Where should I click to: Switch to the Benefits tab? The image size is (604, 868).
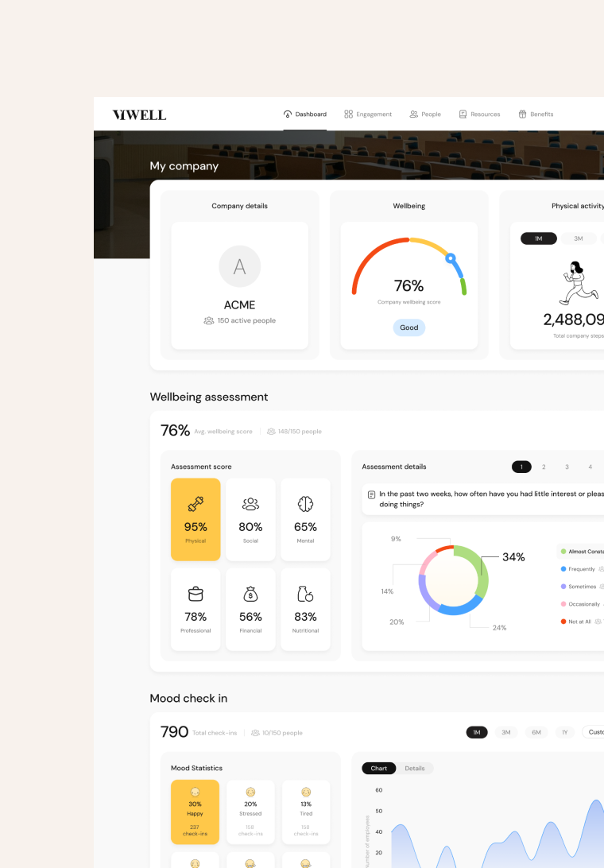tap(536, 114)
